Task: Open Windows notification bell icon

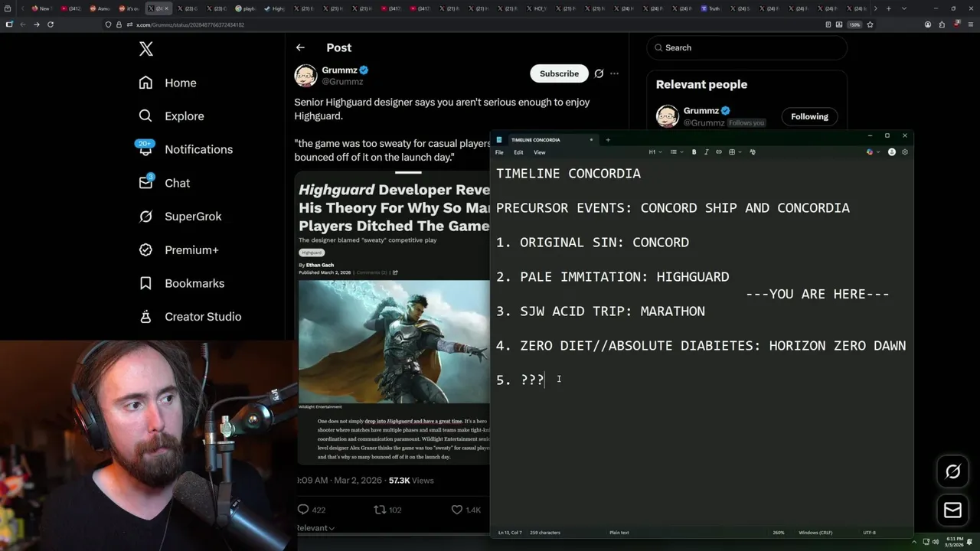Action: pos(970,542)
